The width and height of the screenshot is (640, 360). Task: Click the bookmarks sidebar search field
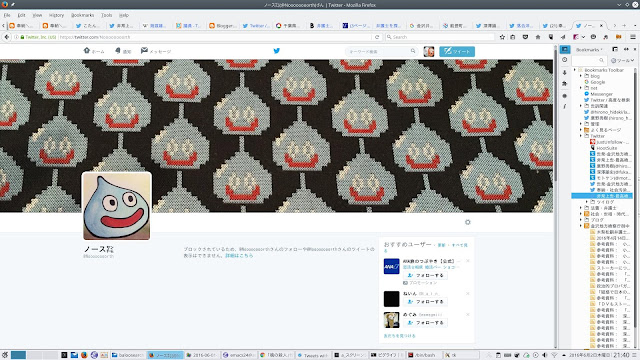(588, 60)
